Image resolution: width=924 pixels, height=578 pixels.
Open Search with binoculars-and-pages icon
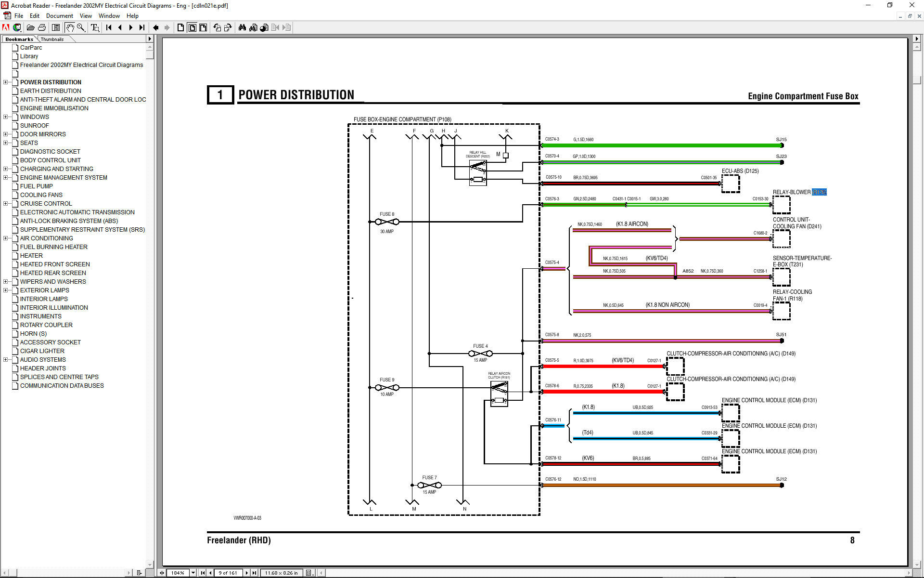(x=253, y=27)
